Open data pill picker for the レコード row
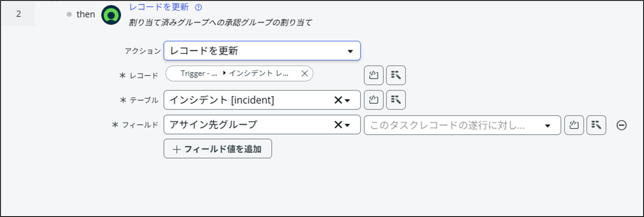644x217 pixels. [396, 75]
